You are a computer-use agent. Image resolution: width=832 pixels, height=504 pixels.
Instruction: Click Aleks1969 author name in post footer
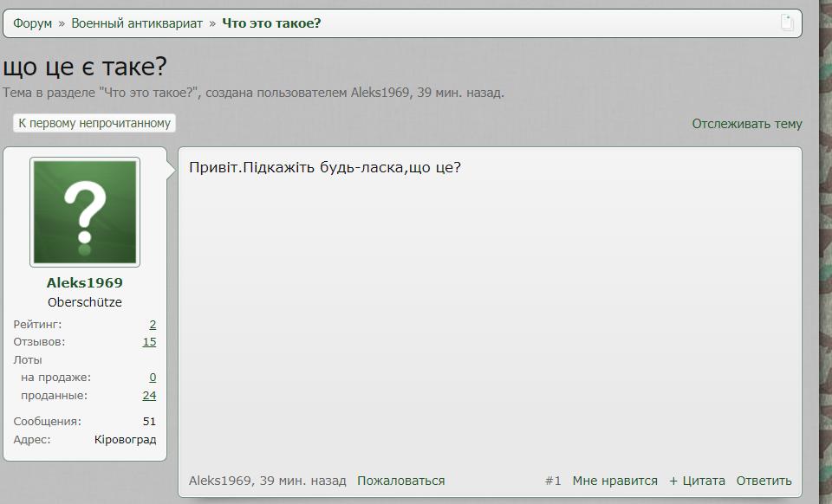tap(219, 481)
